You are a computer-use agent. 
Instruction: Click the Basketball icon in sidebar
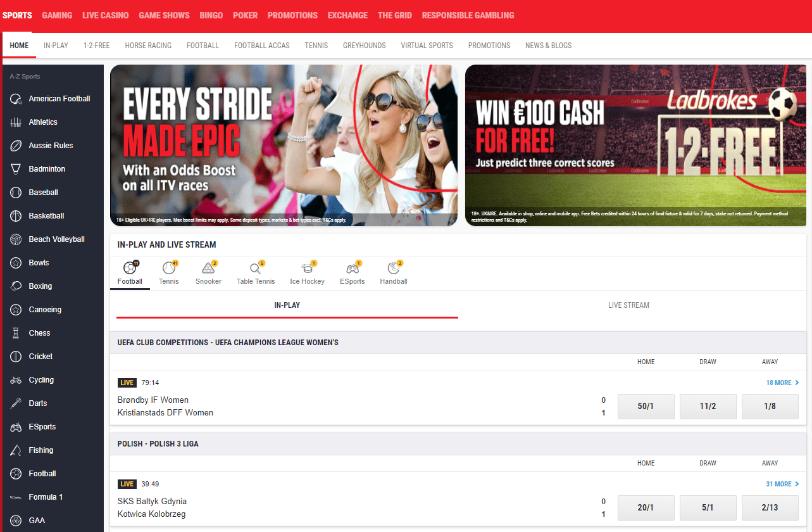(16, 216)
